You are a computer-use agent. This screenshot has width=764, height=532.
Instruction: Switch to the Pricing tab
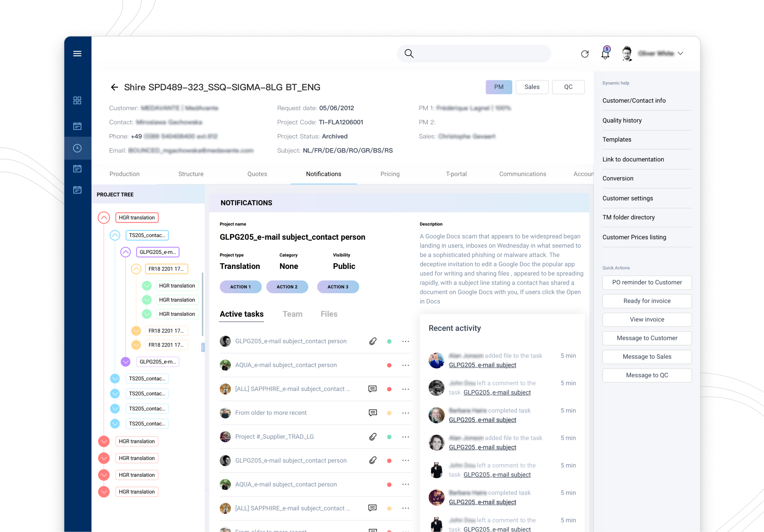(390, 174)
